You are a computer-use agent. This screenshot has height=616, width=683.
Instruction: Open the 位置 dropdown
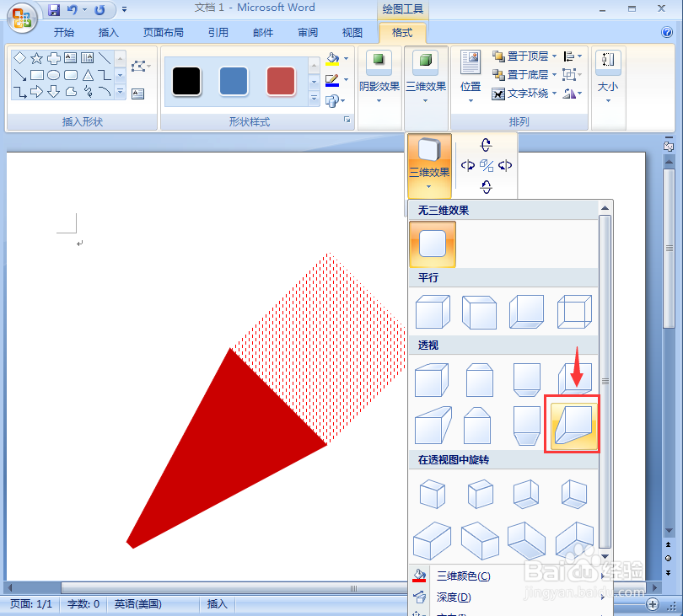[471, 78]
